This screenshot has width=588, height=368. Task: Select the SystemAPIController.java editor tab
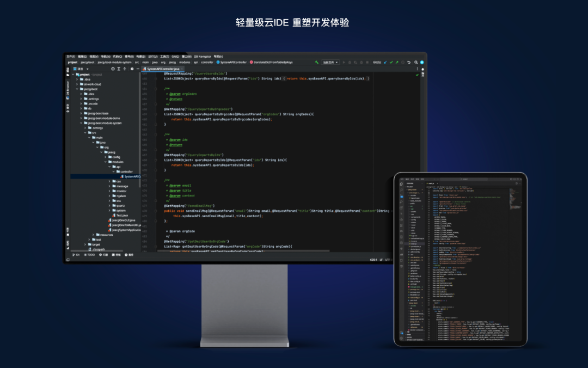[x=163, y=69]
